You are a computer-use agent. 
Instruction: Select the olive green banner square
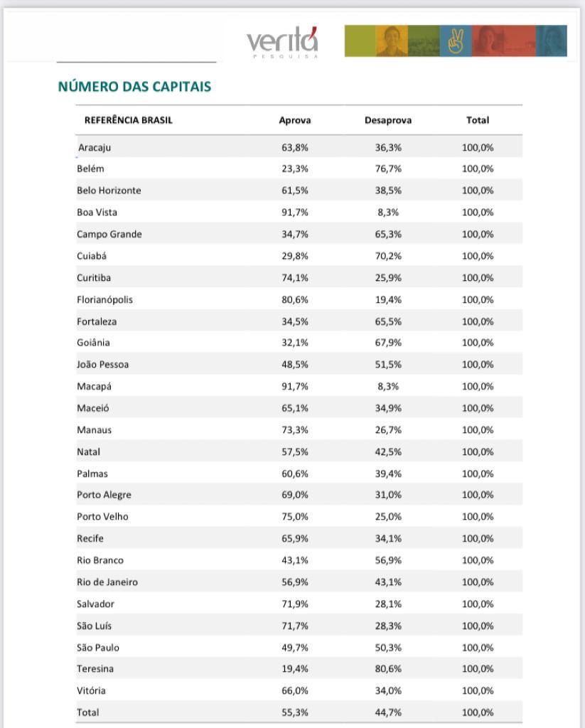360,41
